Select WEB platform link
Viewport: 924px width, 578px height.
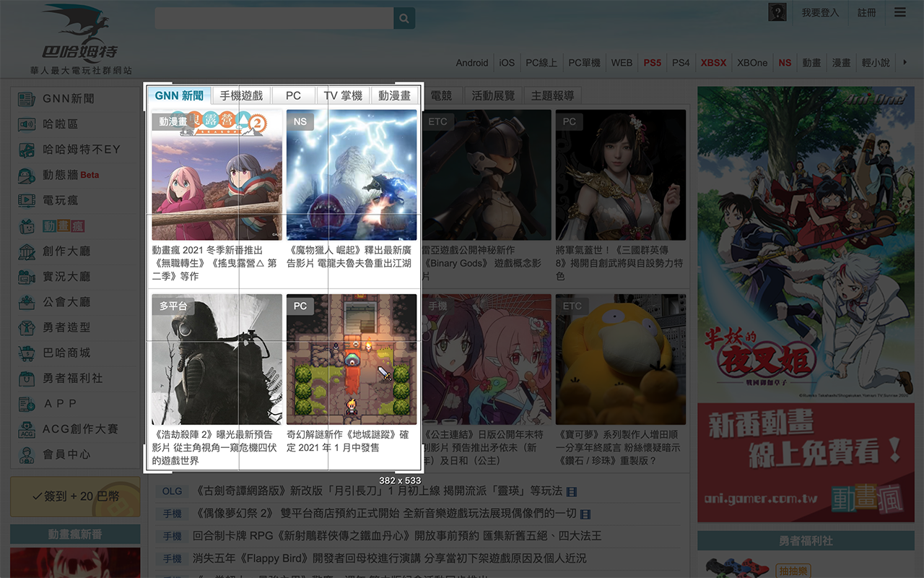(622, 63)
